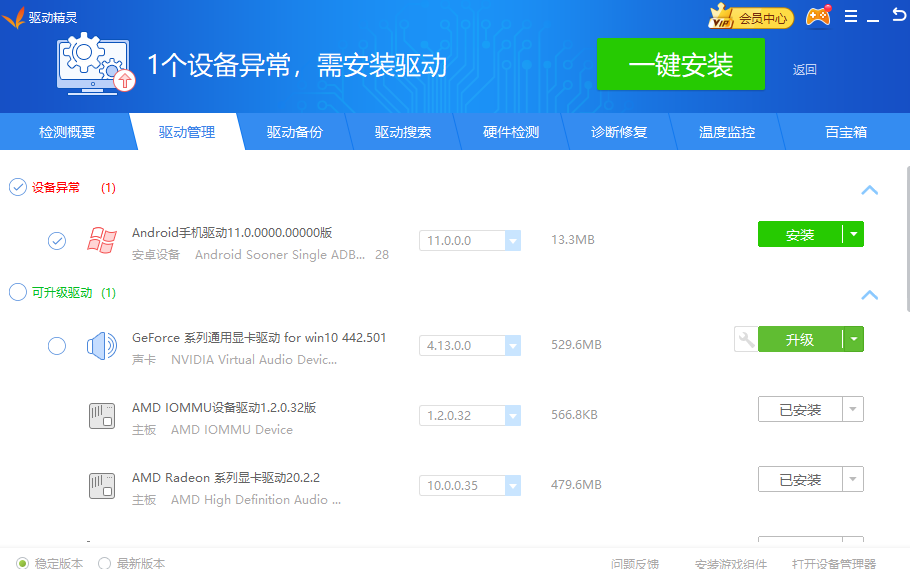910x569 pixels.
Task: Uncheck the Android手机驱动 row checkbox
Action: click(57, 240)
